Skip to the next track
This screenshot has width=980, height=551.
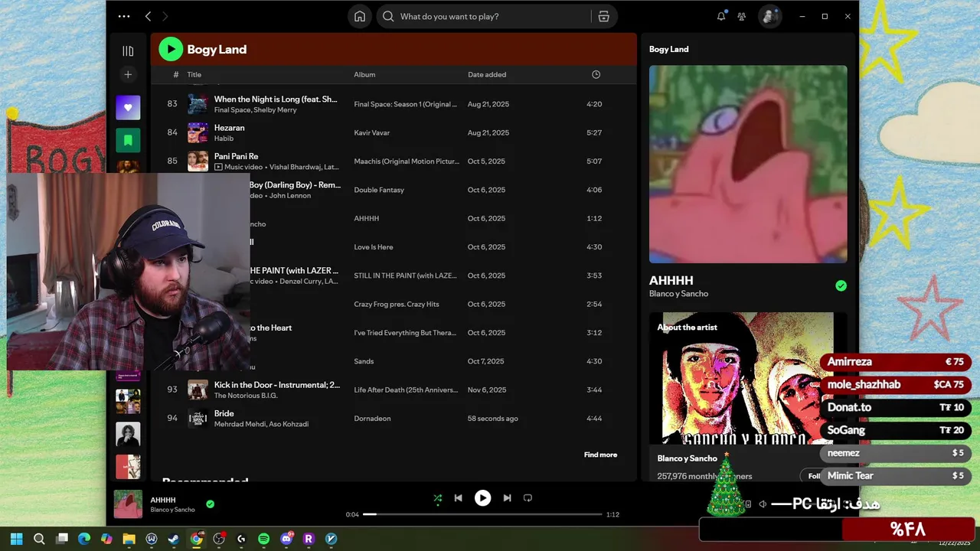pyautogui.click(x=507, y=497)
